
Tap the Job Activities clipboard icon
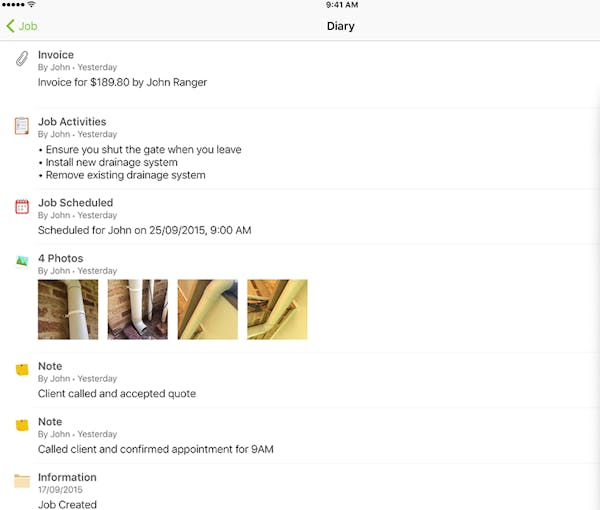click(22, 126)
